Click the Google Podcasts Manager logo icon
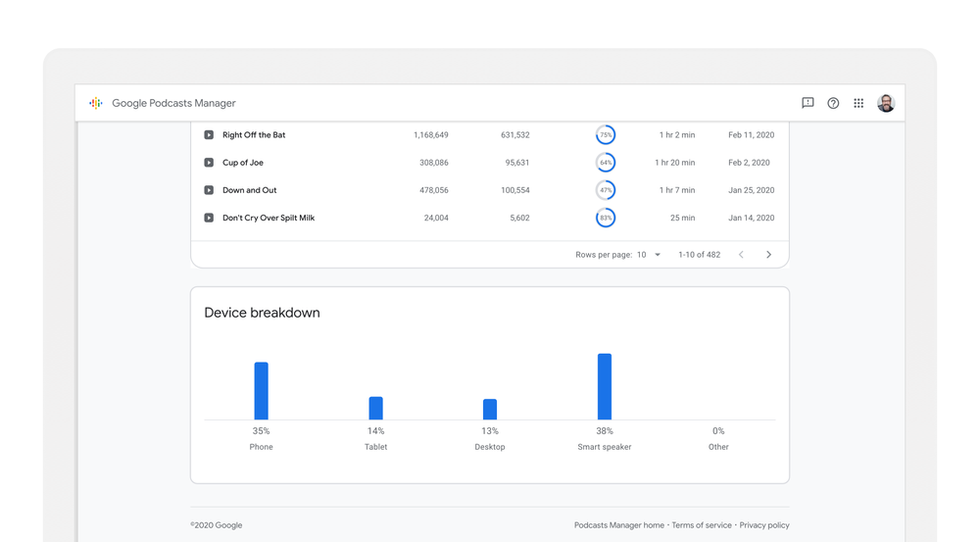The image size is (980, 542). 96,103
